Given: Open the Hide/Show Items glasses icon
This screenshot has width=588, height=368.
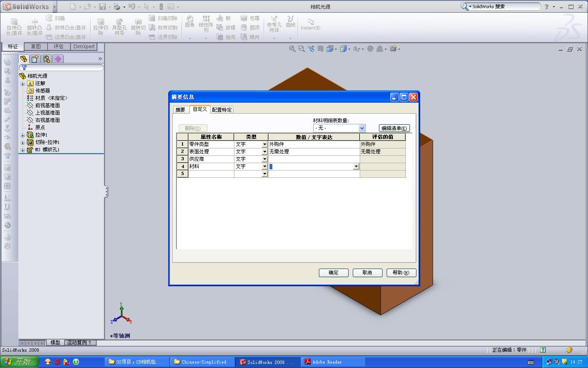Looking at the screenshot, I should tap(357, 49).
